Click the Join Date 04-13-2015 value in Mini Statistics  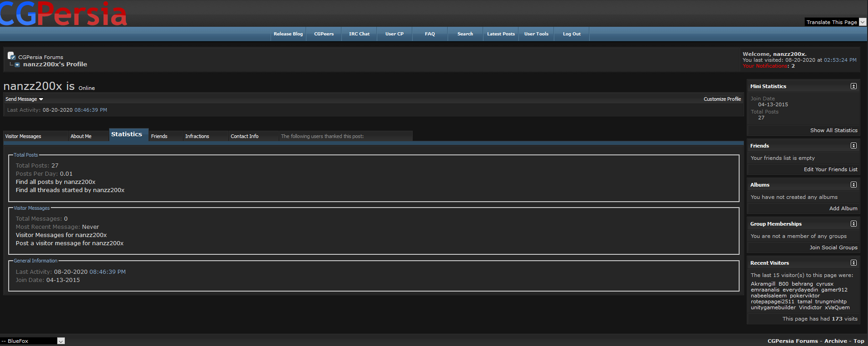coord(773,104)
